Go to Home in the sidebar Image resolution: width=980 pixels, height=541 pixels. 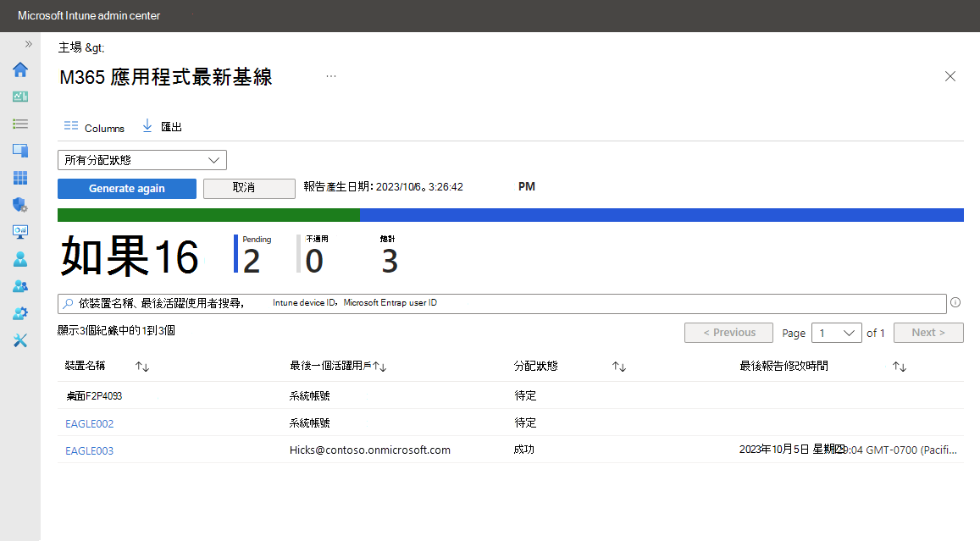(20, 69)
